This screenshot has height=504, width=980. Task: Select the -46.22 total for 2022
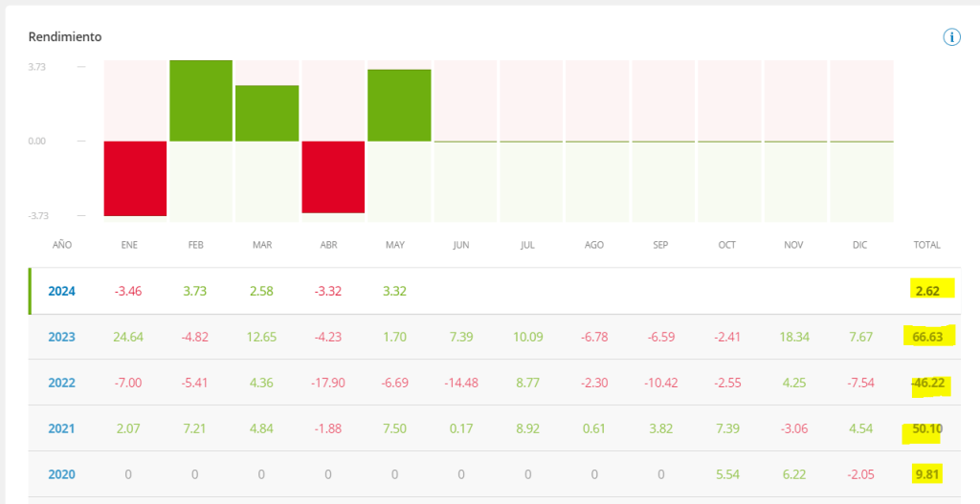point(925,383)
